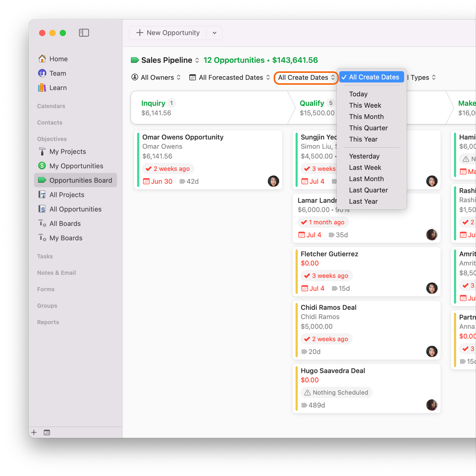Click the All Opportunities sidebar icon
The width and height of the screenshot is (476, 476).
pyautogui.click(x=42, y=209)
